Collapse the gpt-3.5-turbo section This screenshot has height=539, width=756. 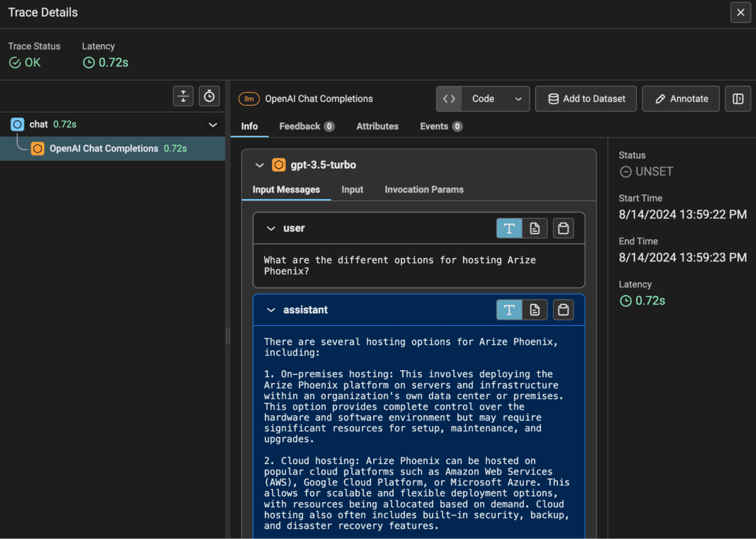(259, 165)
